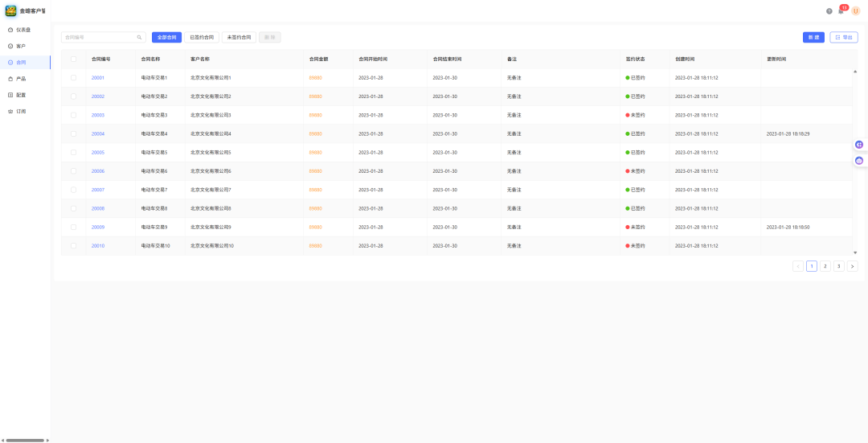
Task: Open 配置 in the sidebar
Action: [x=26, y=95]
